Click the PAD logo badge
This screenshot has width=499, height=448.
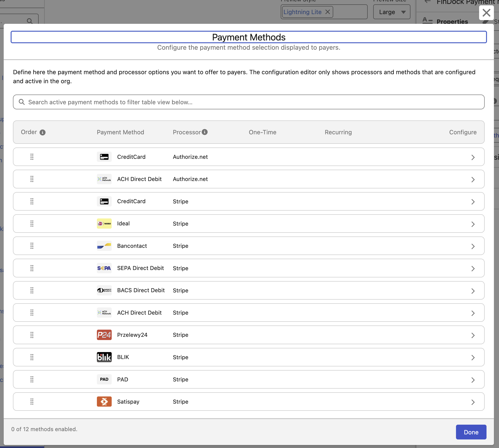(x=104, y=379)
